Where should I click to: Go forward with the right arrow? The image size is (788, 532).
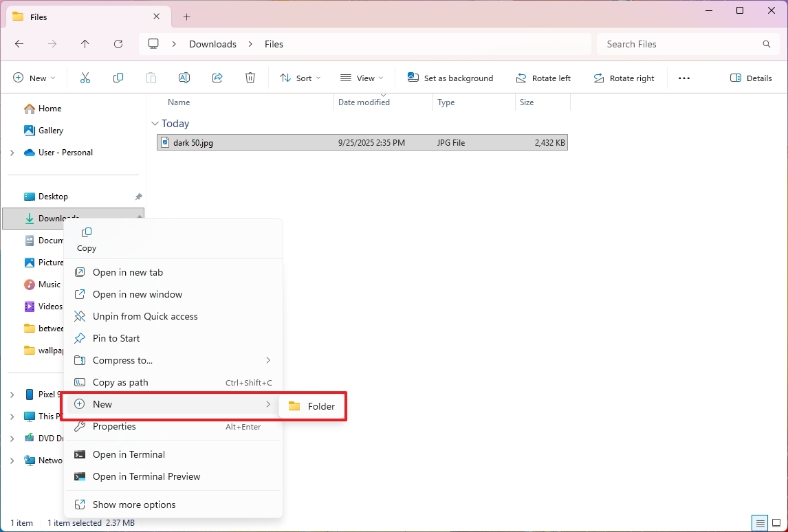[52, 44]
